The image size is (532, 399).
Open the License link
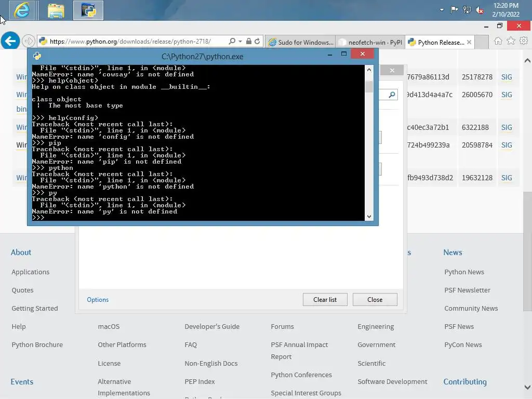click(x=109, y=363)
